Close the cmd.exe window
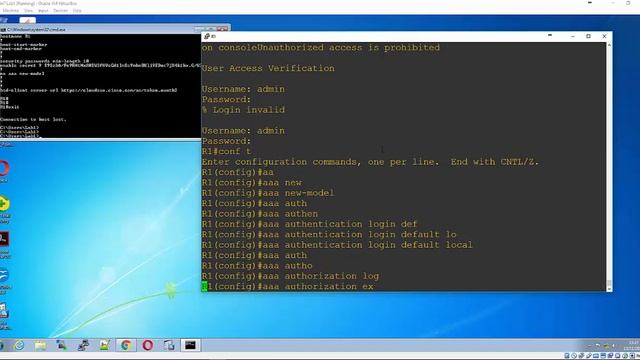Image resolution: width=640 pixels, height=360 pixels. [223, 29]
